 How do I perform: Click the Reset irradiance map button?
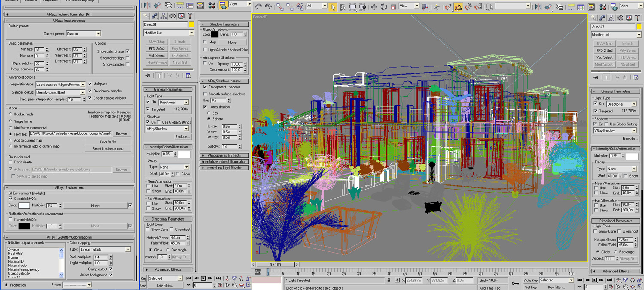coord(108,149)
